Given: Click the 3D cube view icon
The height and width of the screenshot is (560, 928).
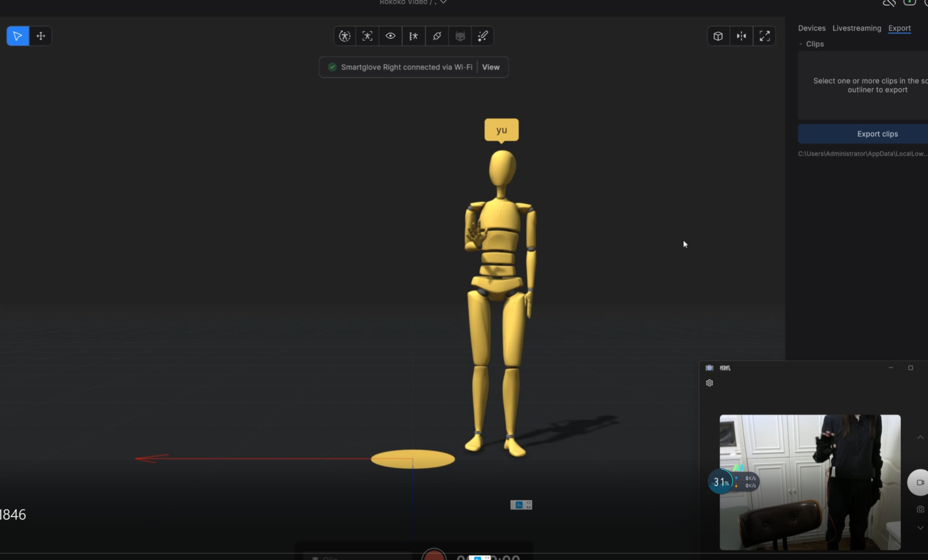Looking at the screenshot, I should 718,36.
